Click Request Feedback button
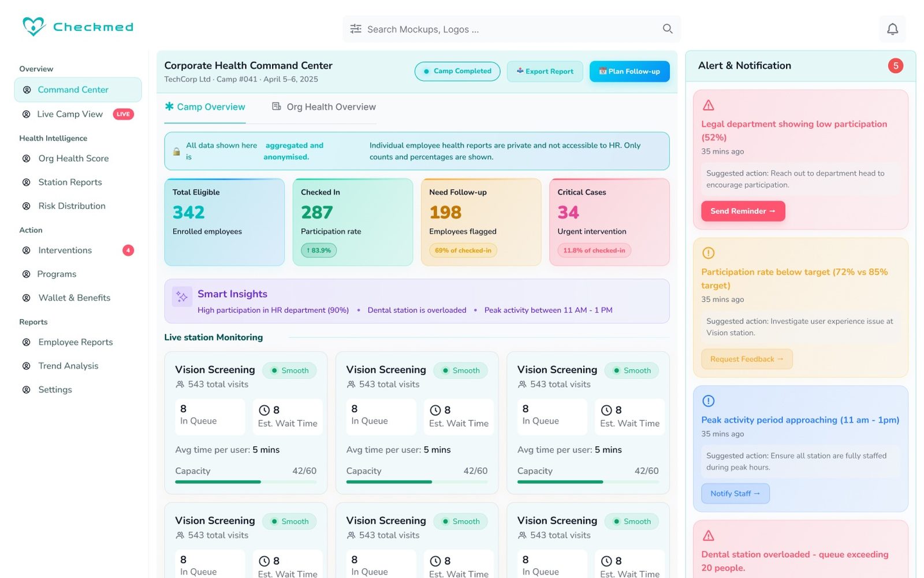The width and height of the screenshot is (924, 578). [747, 359]
